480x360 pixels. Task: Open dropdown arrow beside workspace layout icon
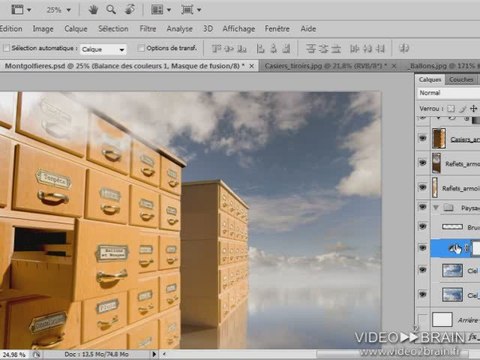[29, 10]
